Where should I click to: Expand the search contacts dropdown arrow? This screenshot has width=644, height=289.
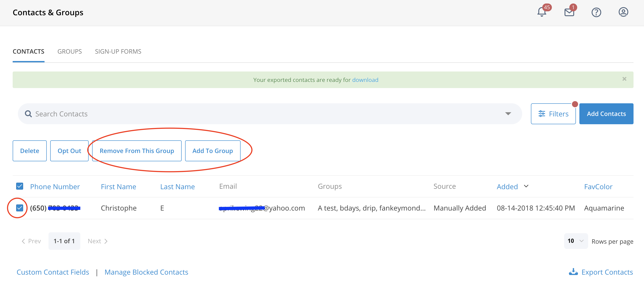point(508,114)
